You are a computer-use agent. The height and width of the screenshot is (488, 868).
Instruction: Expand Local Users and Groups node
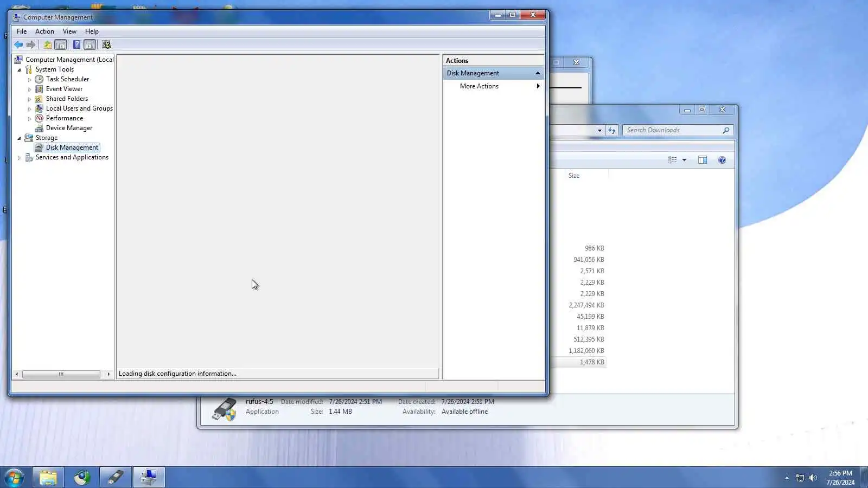coord(30,109)
